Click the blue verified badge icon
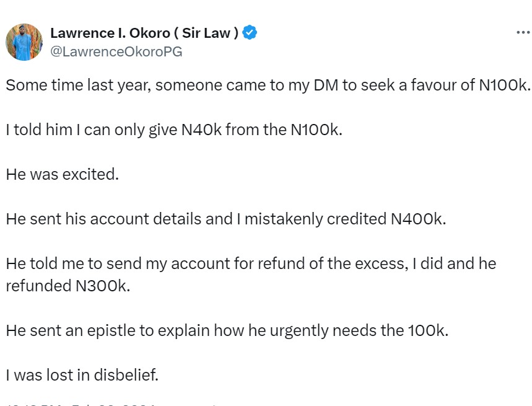Screen dimensions: 532x406 point(250,33)
